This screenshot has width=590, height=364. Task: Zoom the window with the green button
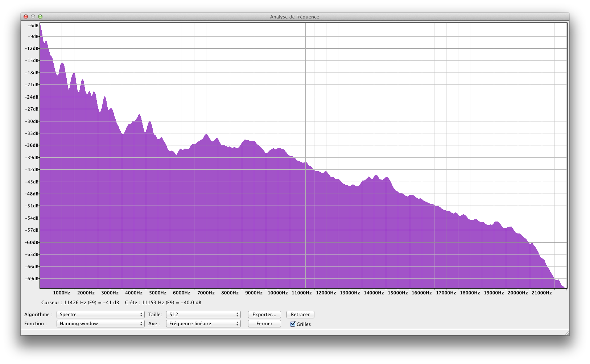40,17
